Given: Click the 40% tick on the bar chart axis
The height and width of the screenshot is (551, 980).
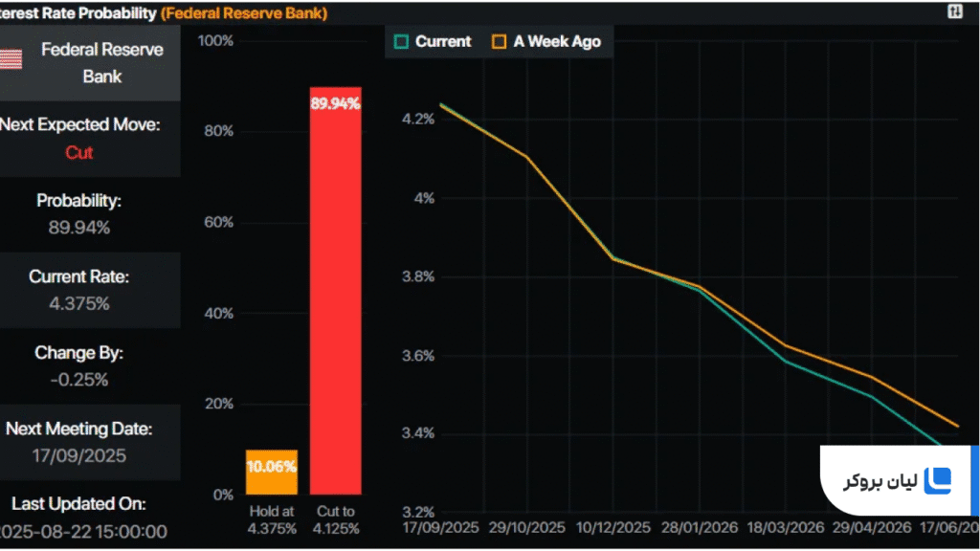Looking at the screenshot, I should (219, 314).
